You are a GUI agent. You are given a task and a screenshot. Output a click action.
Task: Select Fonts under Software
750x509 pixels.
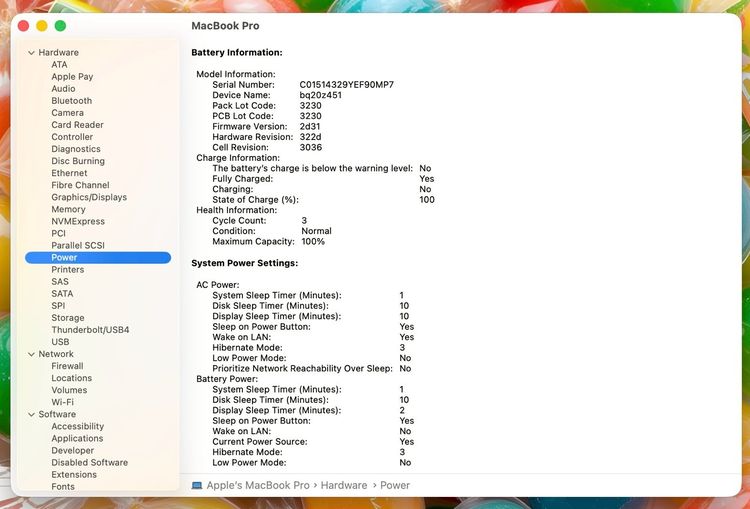pos(63,487)
